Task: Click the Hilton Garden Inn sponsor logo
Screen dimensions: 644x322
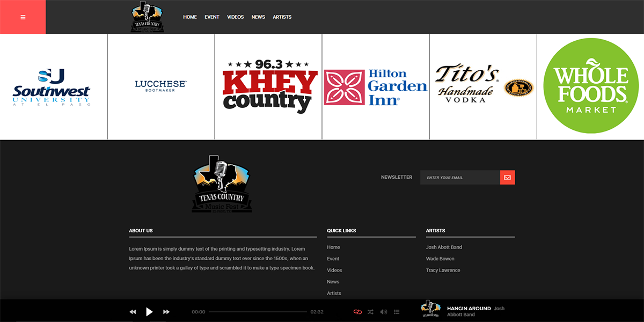Action: 376,86
